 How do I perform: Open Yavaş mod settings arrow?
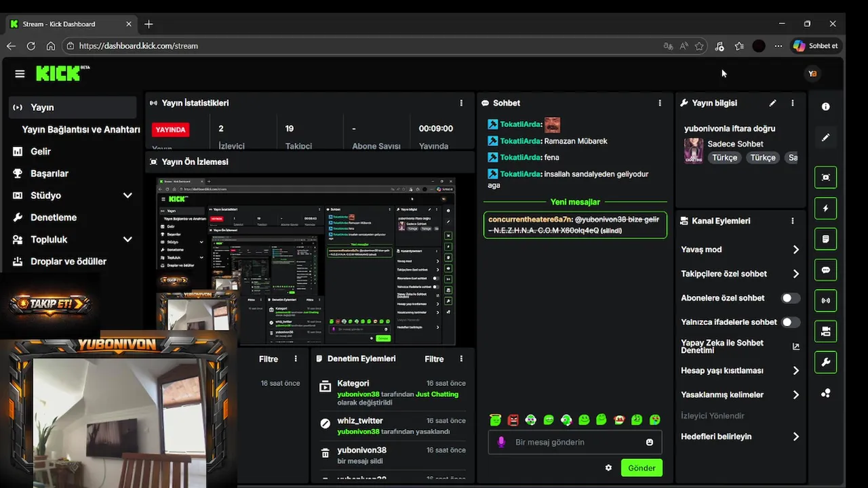pos(795,249)
